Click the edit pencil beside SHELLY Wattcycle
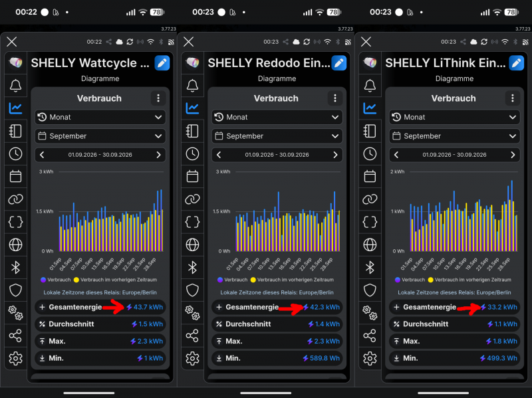 (162, 63)
